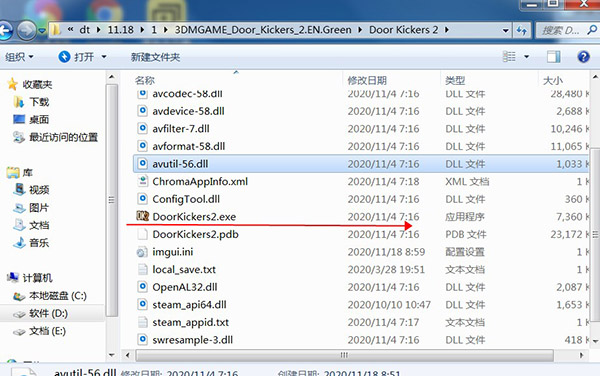This screenshot has width=600, height=376.
Task: Click the 'Door Kickers 2' breadcrumb
Action: point(403,29)
